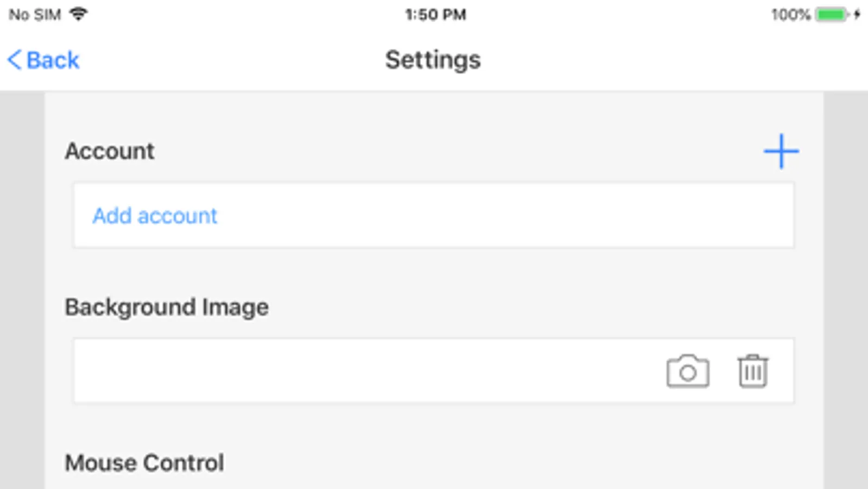Click the camera icon for background image
Image resolution: width=868 pixels, height=489 pixels.
[x=687, y=372]
